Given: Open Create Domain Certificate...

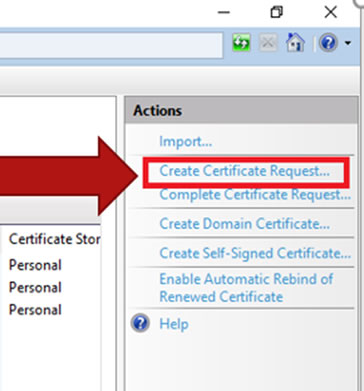Looking at the screenshot, I should click(x=244, y=224).
